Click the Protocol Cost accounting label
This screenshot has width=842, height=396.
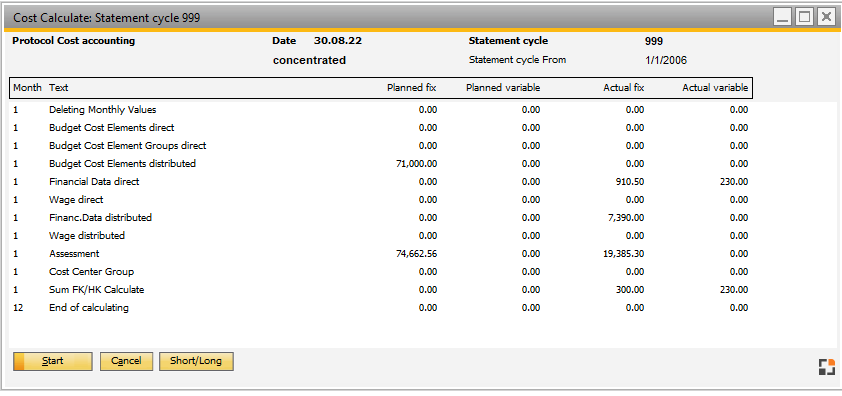74,41
